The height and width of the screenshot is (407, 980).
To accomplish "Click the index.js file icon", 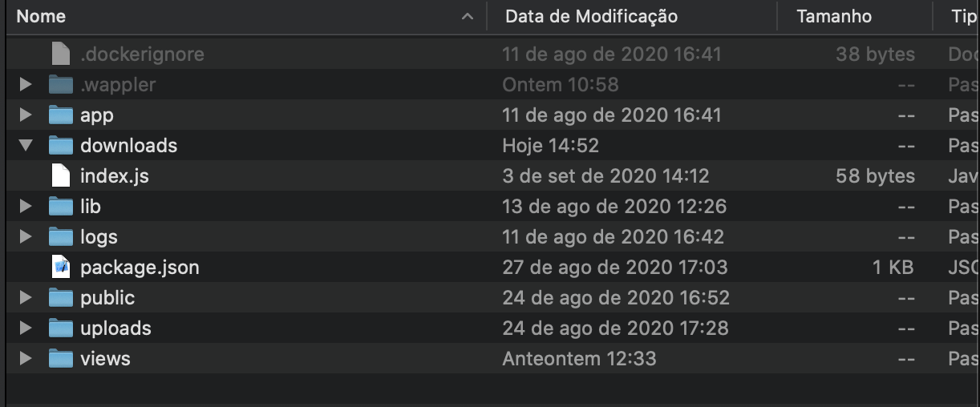I will pos(61,175).
